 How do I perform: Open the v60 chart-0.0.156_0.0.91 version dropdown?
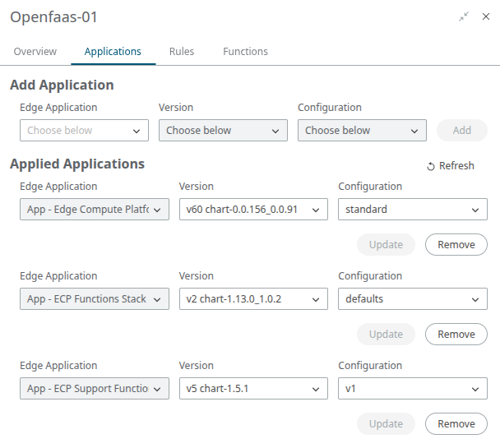point(253,210)
